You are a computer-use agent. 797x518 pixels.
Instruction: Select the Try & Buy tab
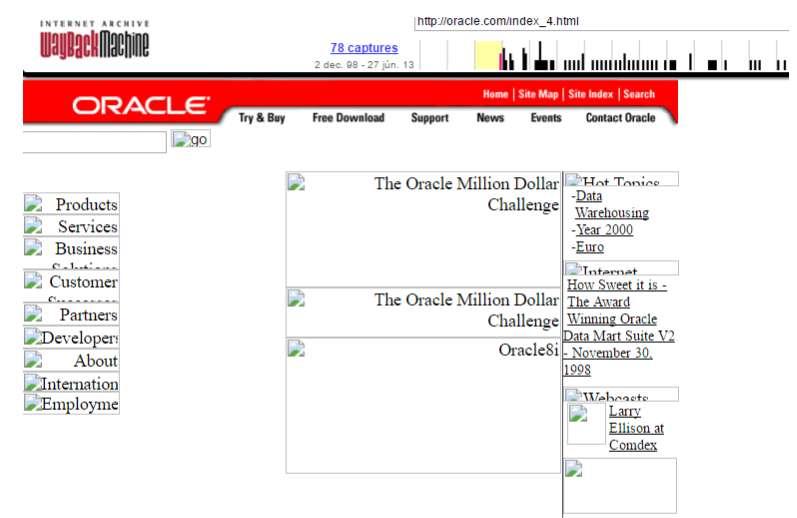262,118
